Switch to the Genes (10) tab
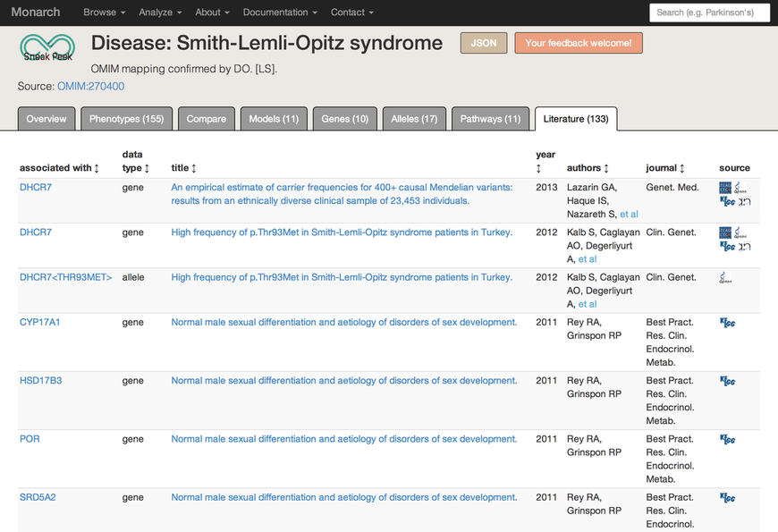Image resolution: width=778 pixels, height=532 pixels. pyautogui.click(x=345, y=119)
